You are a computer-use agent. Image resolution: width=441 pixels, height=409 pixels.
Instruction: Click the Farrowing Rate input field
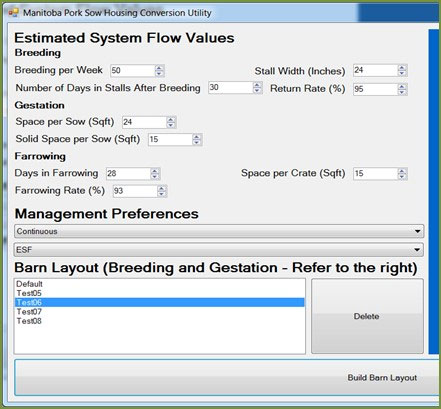[135, 191]
